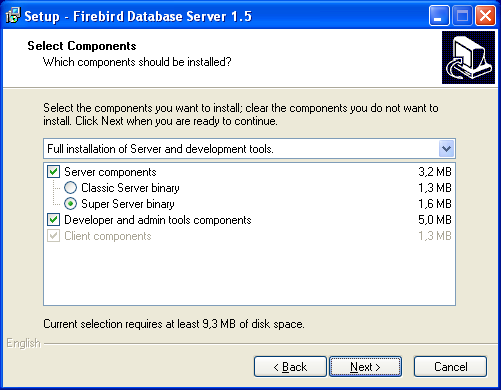Click the Next button to continue
Screen dimensions: 501x390
point(365,367)
